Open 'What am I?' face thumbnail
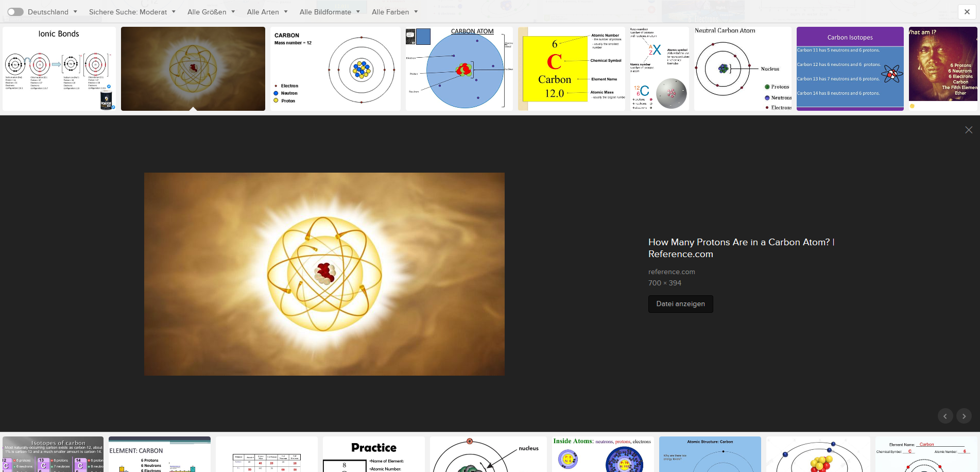This screenshot has height=472, width=980. coord(943,69)
